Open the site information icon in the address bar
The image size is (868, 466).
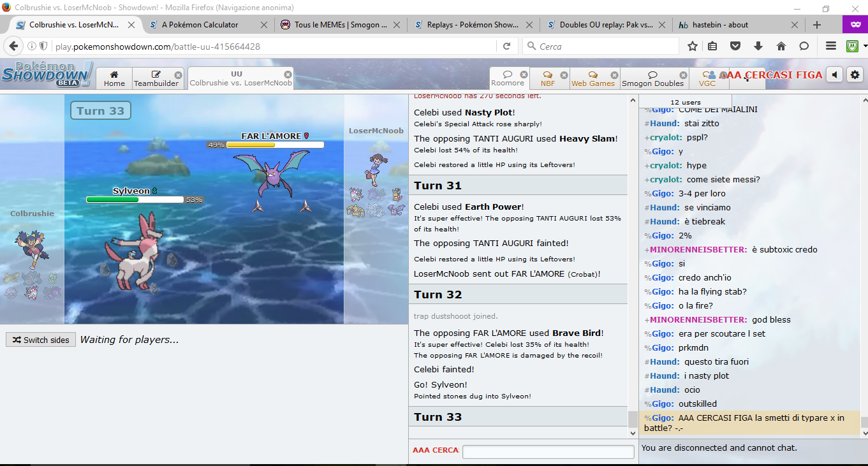(32, 47)
